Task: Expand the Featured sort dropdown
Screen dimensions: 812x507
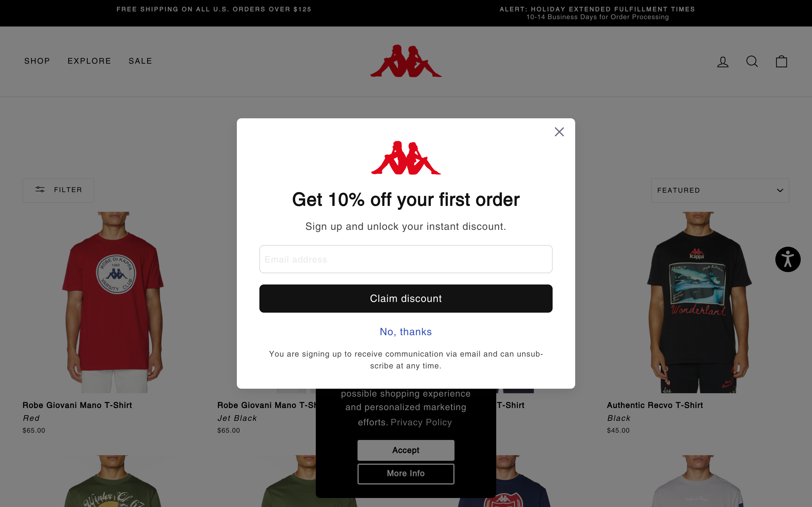Action: click(720, 190)
